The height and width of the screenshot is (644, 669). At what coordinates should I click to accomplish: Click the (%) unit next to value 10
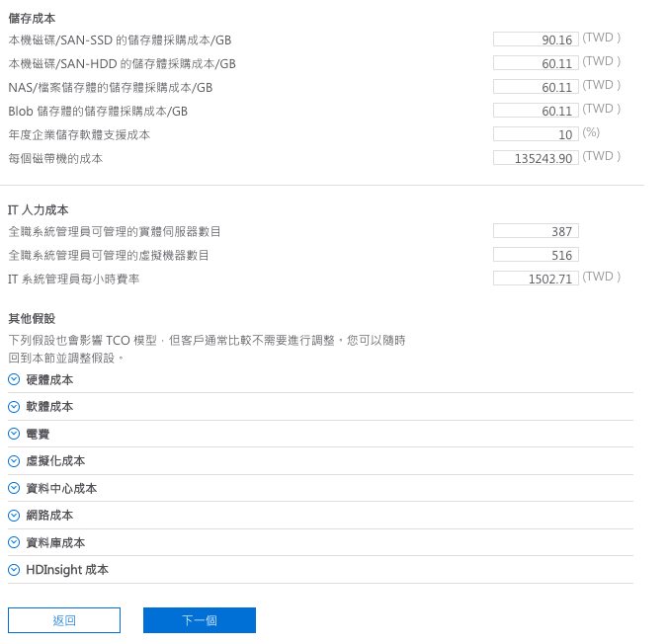[591, 132]
